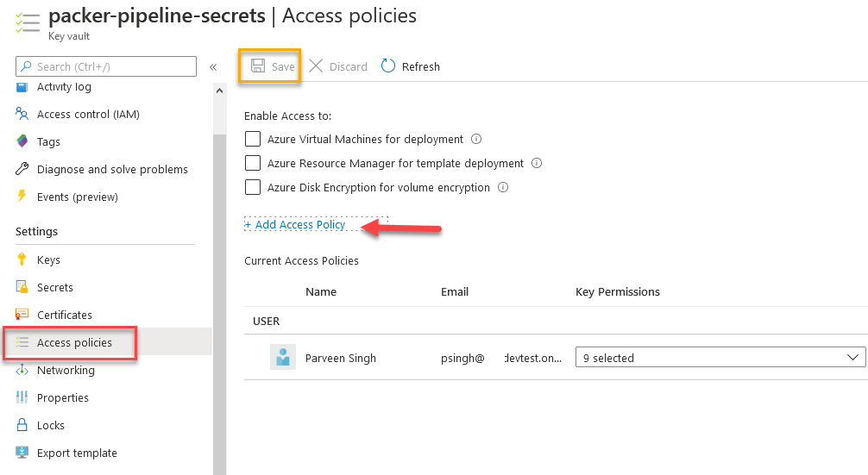This screenshot has height=475, width=868.
Task: Click the Keys icon in Settings
Action: 22,259
